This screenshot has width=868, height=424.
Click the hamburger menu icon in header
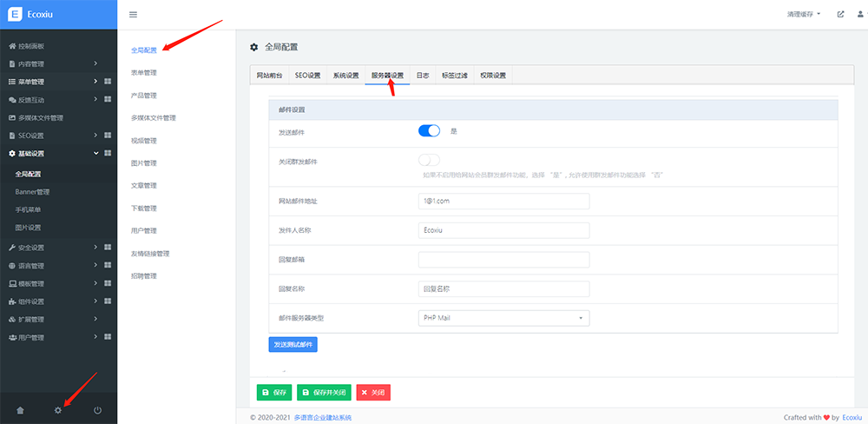pyautogui.click(x=133, y=15)
